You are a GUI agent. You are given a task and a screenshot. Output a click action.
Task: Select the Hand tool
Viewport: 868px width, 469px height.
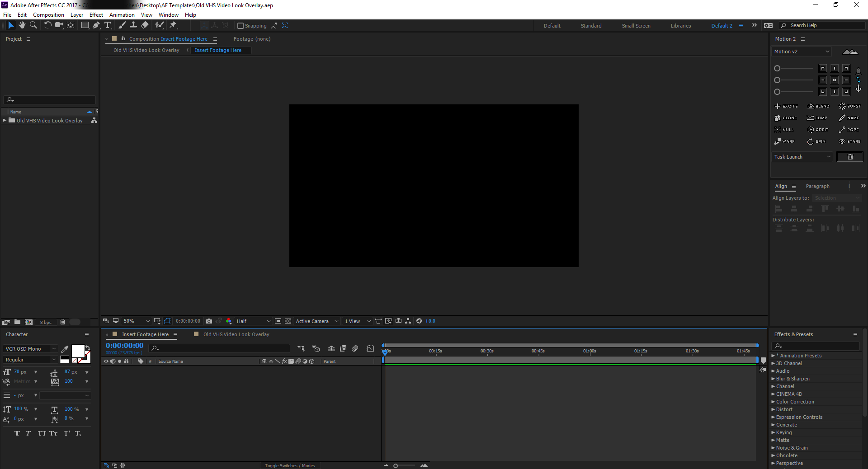[22, 25]
